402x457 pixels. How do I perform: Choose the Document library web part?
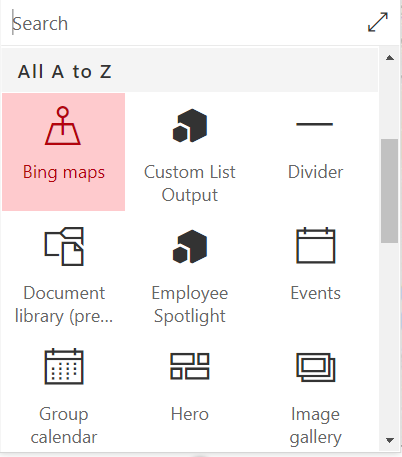pos(64,273)
